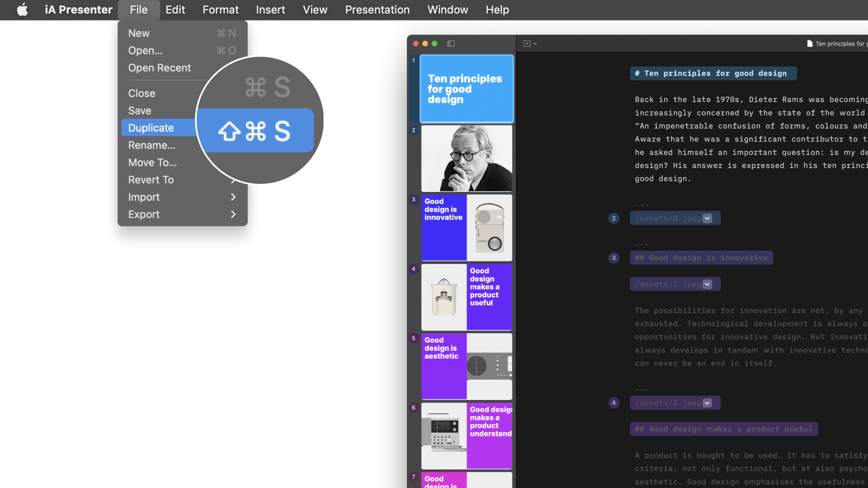Viewport: 868px width, 488px height.
Task: Select Duplicate in the File menu
Action: click(159, 128)
